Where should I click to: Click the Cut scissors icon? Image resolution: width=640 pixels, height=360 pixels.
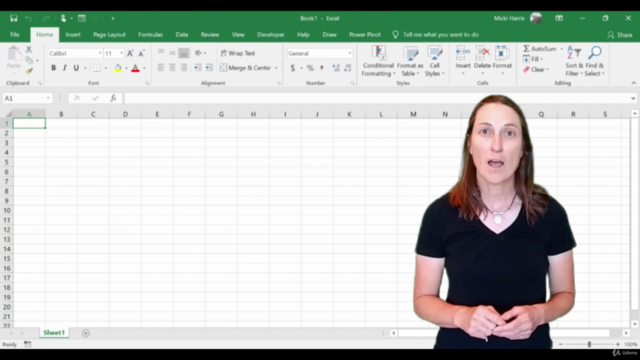29,49
